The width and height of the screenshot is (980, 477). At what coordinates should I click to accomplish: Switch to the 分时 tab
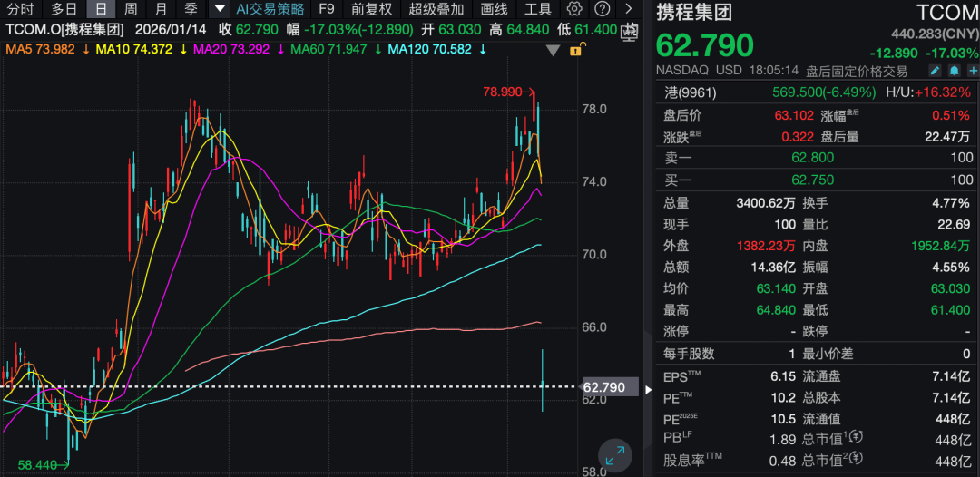pos(20,9)
